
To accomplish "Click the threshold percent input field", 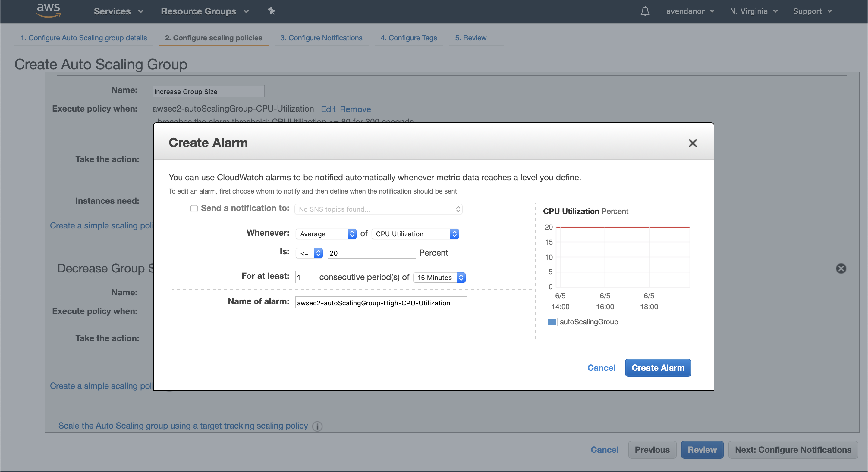I will (x=371, y=253).
